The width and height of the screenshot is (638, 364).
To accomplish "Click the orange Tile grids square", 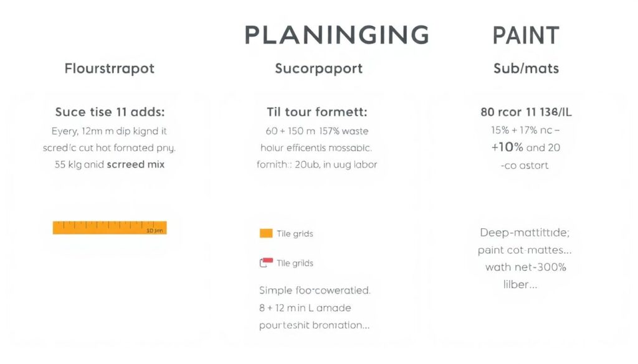I will 266,233.
